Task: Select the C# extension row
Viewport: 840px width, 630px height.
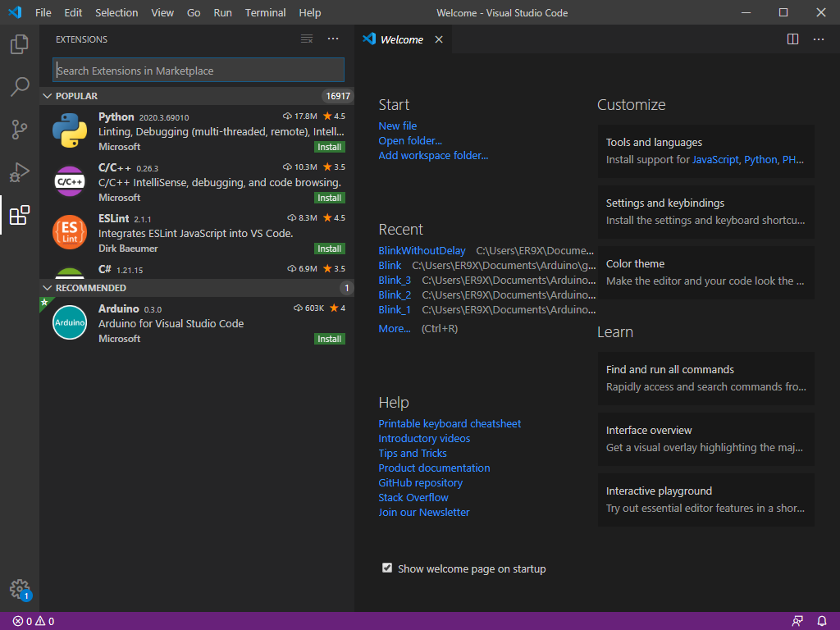Action: [197, 269]
